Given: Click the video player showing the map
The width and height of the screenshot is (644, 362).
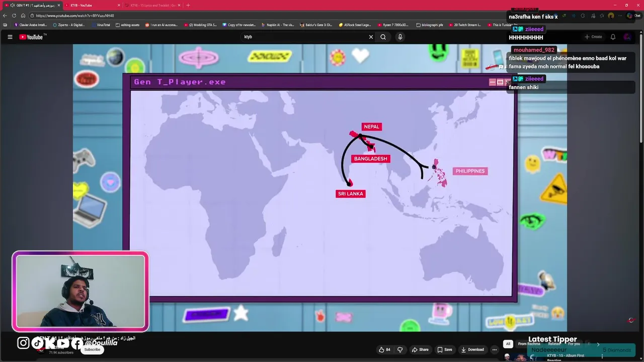Looking at the screenshot, I should tap(320, 188).
